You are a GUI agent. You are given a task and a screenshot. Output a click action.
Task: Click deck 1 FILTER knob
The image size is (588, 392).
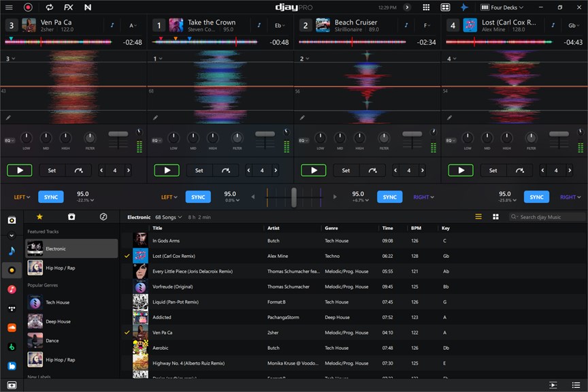(237, 138)
